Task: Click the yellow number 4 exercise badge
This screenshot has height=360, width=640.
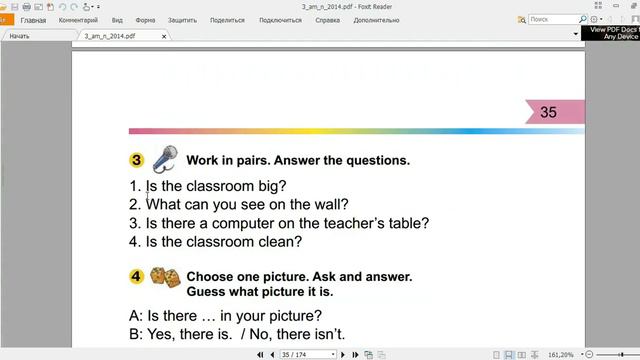Action: [x=136, y=277]
